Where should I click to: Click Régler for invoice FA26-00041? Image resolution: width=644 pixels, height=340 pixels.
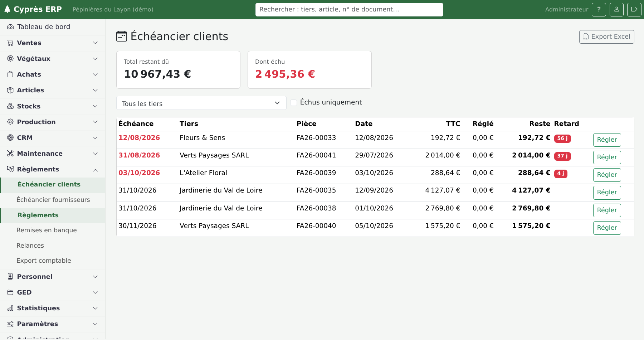[607, 157]
